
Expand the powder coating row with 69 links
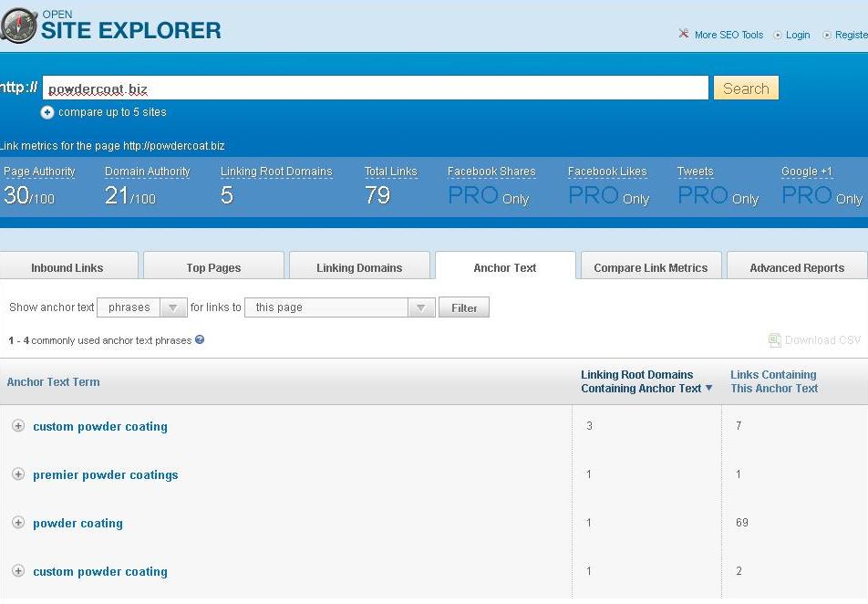pyautogui.click(x=18, y=522)
